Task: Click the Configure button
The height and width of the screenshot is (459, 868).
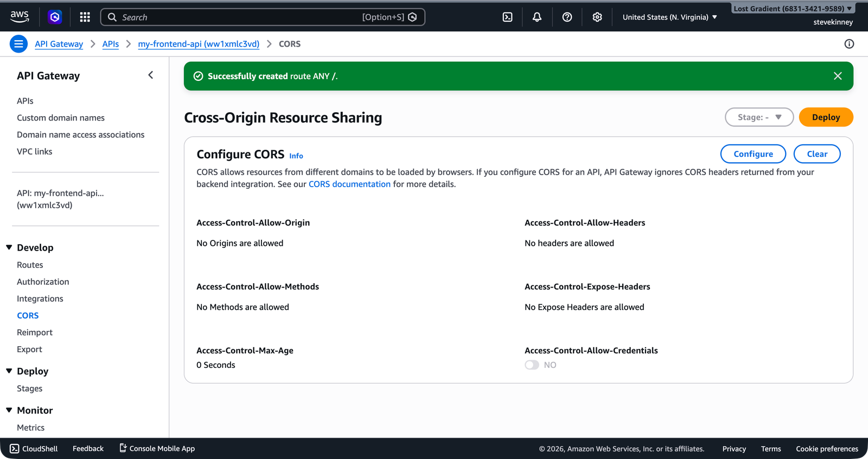Action: [753, 154]
